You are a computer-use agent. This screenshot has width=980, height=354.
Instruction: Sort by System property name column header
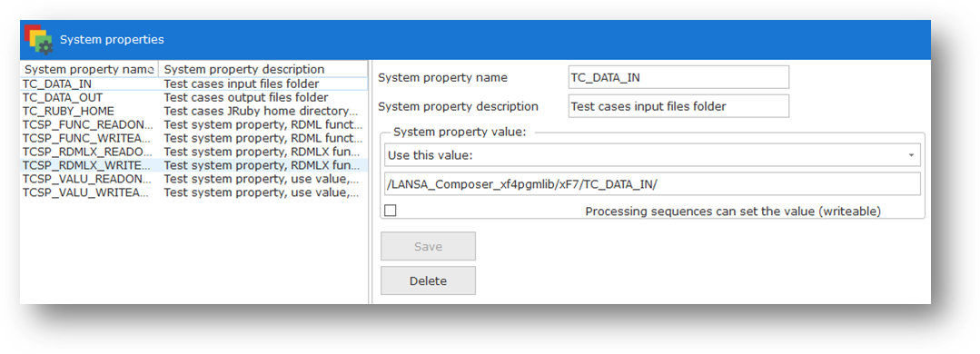[x=89, y=69]
